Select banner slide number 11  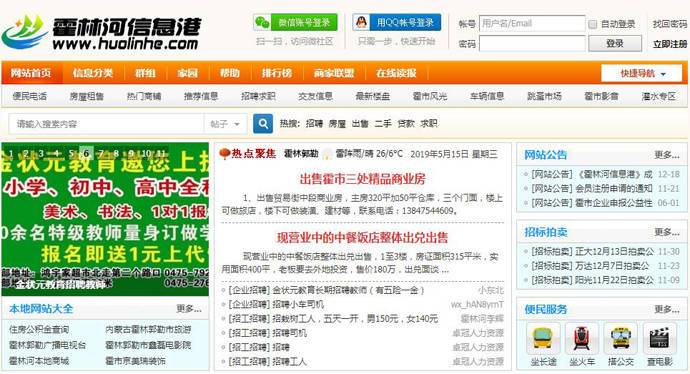coord(161,154)
